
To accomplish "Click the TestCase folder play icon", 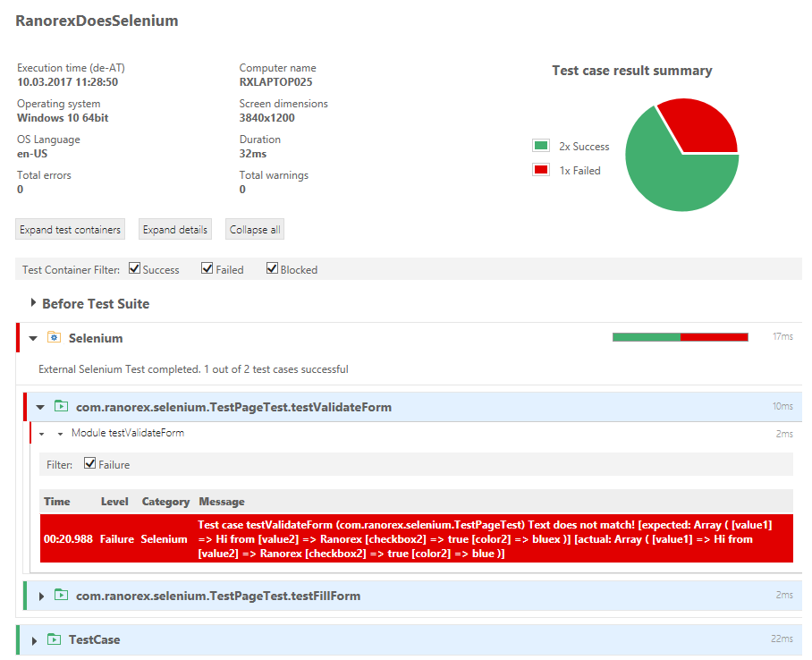I will pyautogui.click(x=54, y=639).
